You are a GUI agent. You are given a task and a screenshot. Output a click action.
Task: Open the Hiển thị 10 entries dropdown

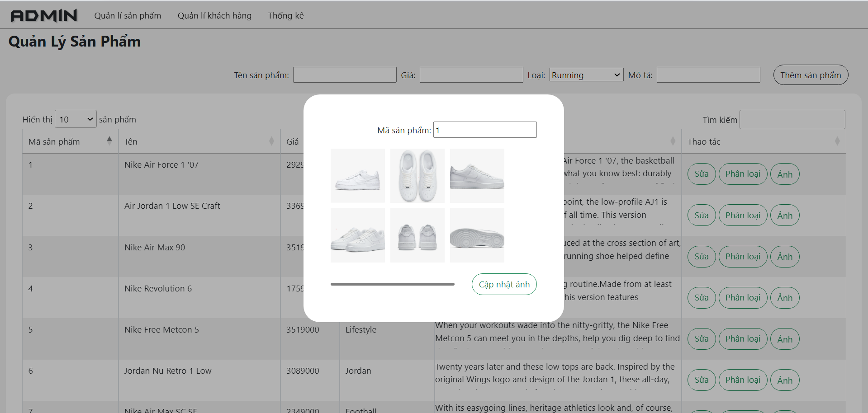[76, 119]
